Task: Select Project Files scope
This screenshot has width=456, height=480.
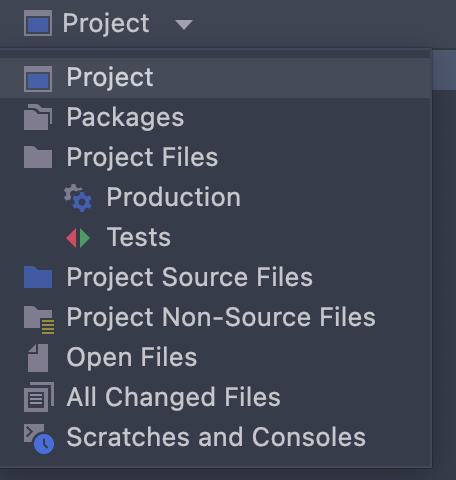Action: (215, 157)
